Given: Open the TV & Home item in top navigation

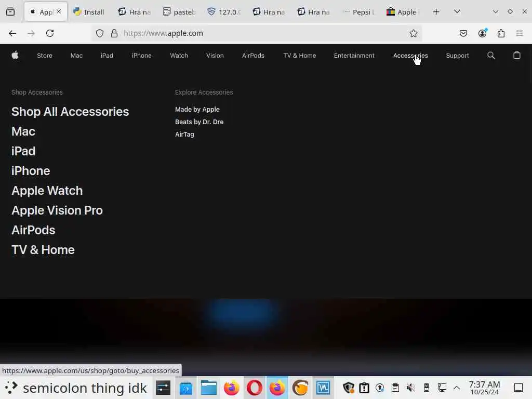Looking at the screenshot, I should click(300, 55).
